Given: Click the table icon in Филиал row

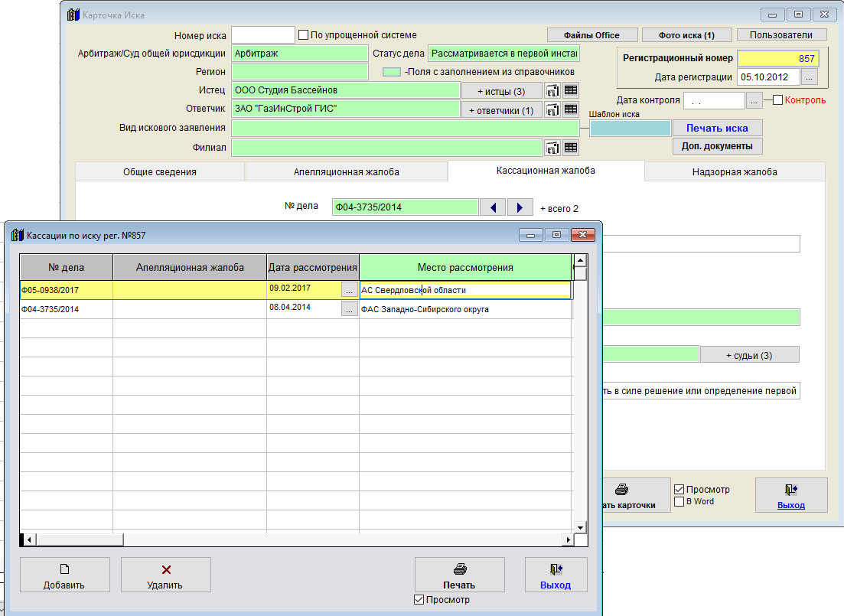Looking at the screenshot, I should coord(571,148).
